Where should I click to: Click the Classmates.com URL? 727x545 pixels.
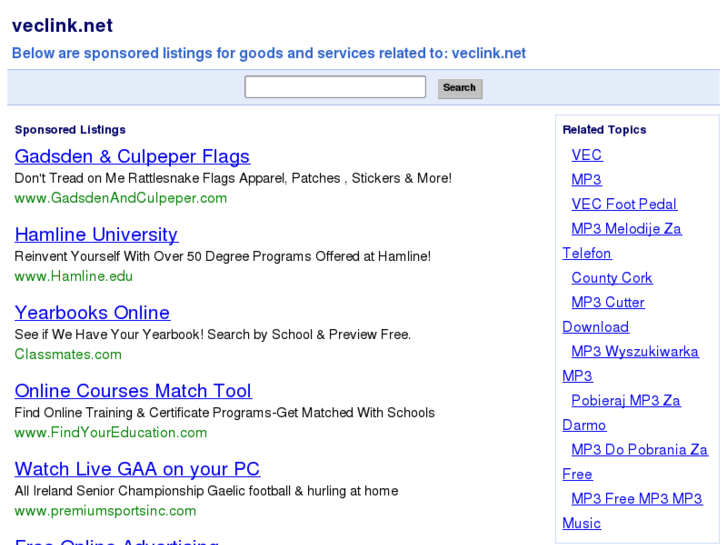tap(68, 354)
